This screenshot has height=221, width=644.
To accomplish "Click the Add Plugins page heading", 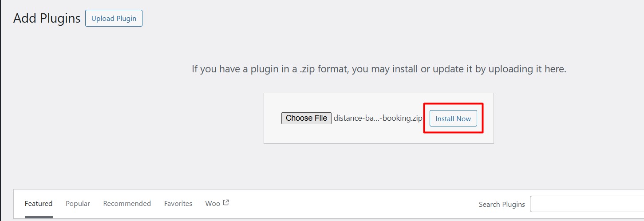I will point(47,18).
